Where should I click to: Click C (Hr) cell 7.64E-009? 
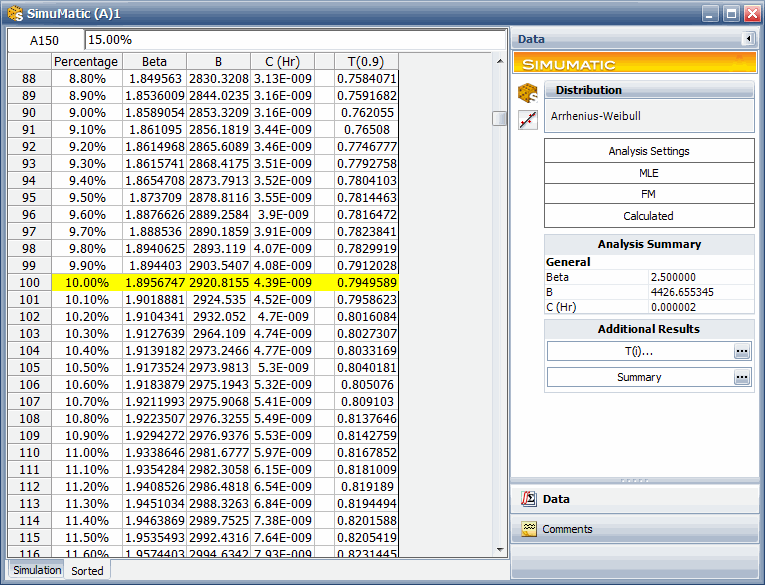coord(282,538)
